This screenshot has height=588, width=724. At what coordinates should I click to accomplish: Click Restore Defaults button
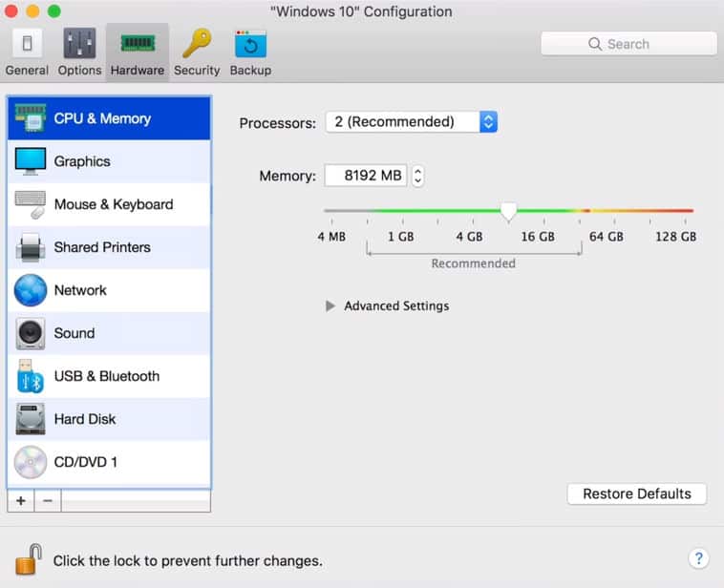click(637, 493)
